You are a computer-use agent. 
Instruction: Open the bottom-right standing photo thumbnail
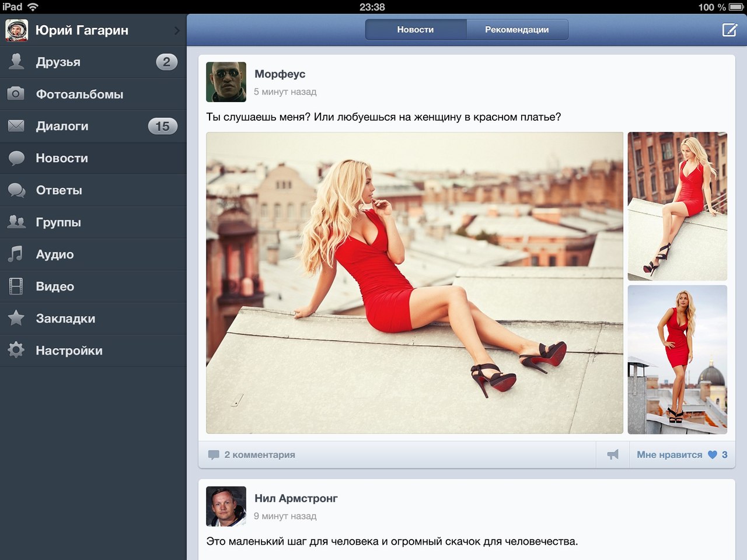pos(677,359)
